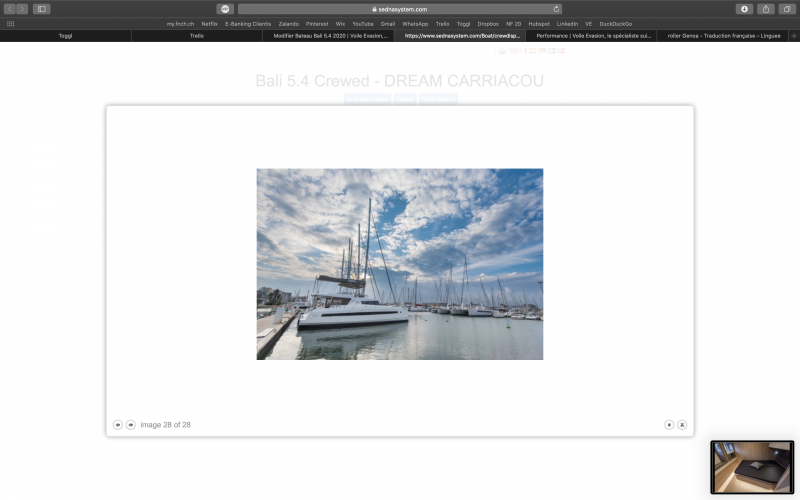Open YouTube bookmark
This screenshot has height=500, width=800.
click(363, 23)
